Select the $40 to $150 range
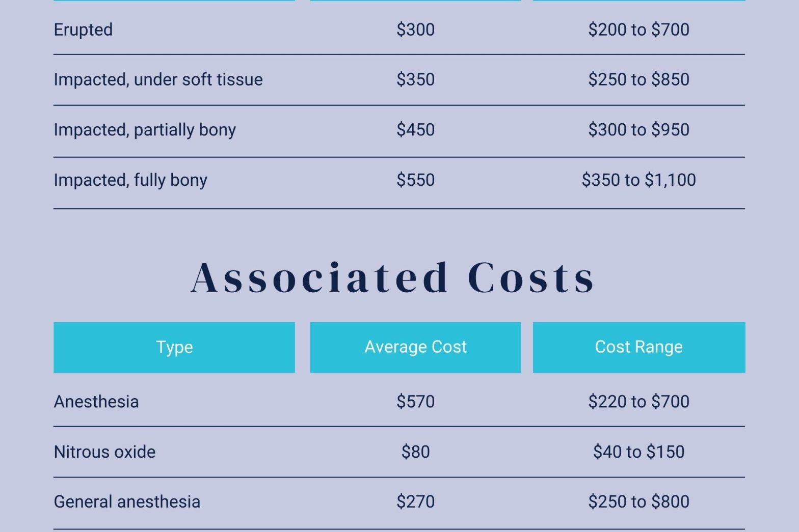Viewport: 799px width, 532px height. (x=639, y=452)
